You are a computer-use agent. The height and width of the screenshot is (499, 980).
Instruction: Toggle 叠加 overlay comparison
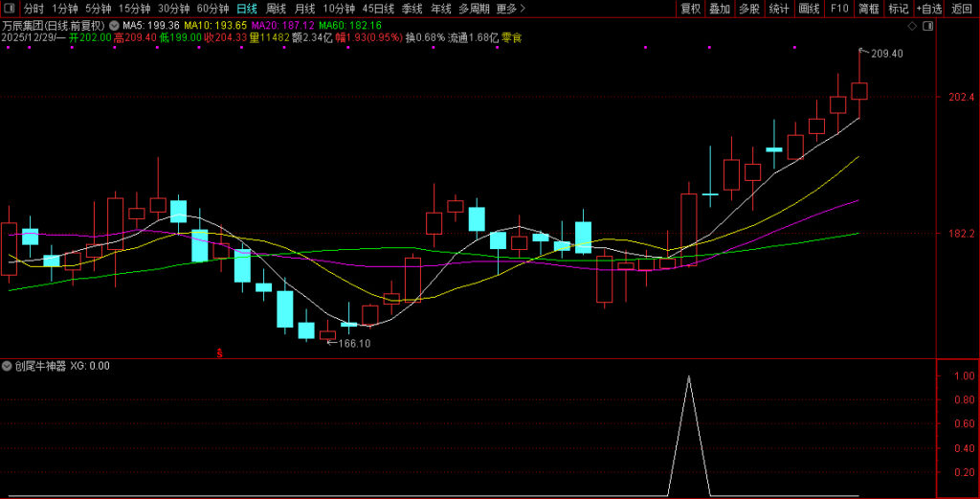pos(720,9)
